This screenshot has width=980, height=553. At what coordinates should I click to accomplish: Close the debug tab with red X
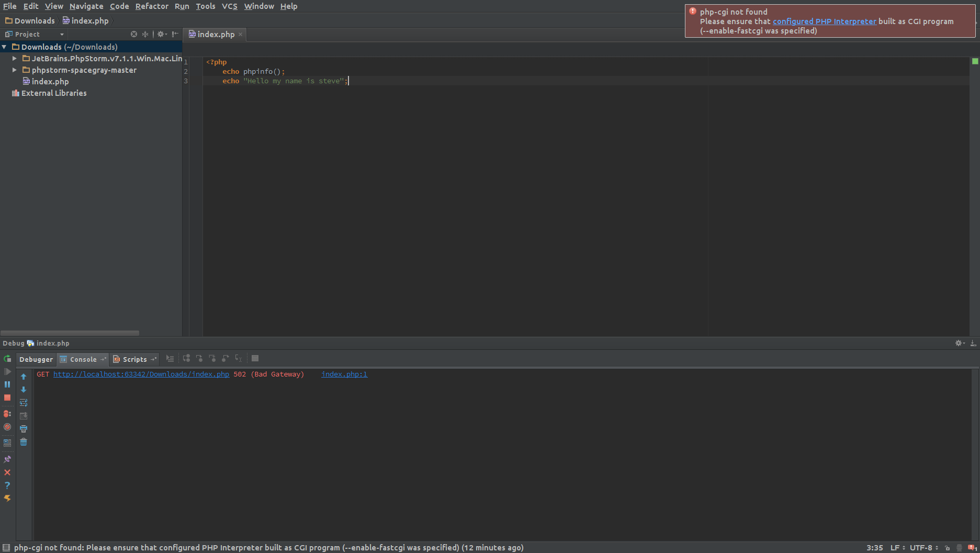point(7,472)
